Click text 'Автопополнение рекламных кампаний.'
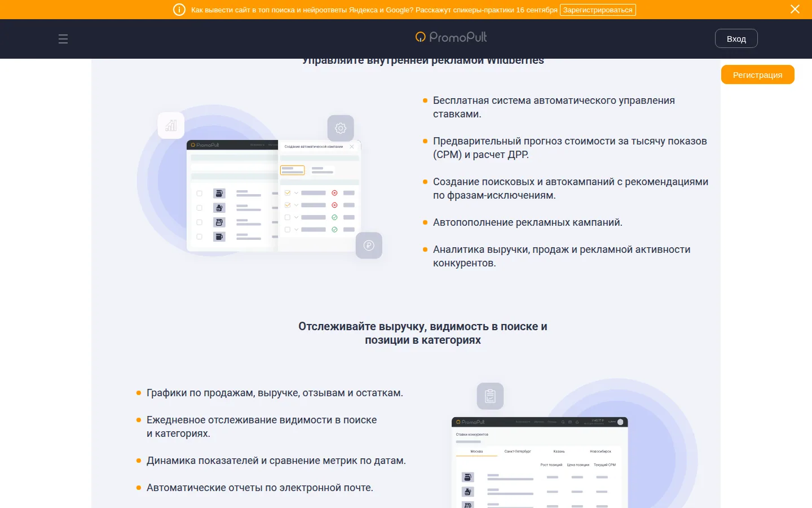812x508 pixels. (528, 222)
